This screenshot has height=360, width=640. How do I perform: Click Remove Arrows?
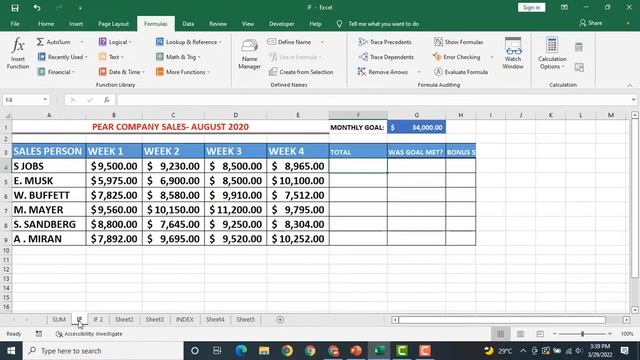click(x=382, y=72)
